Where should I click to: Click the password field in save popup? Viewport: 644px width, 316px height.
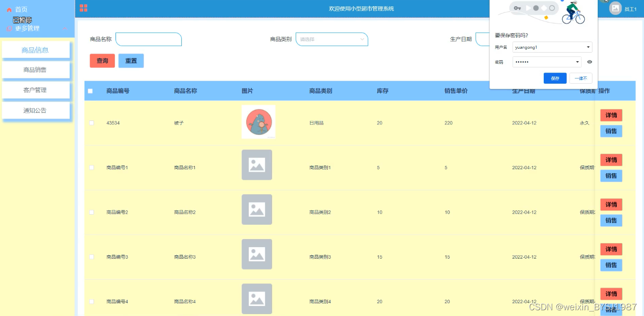coord(547,62)
